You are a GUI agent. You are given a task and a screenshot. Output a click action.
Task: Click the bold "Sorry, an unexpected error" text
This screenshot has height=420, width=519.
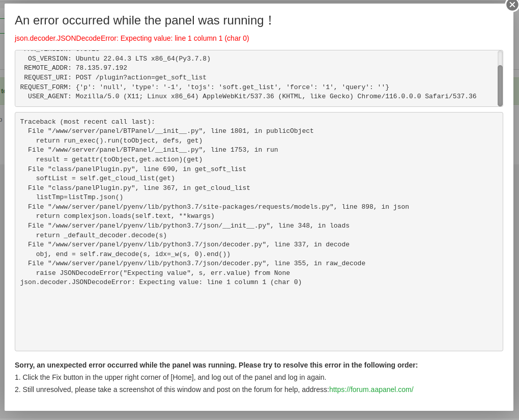[x=216, y=365]
